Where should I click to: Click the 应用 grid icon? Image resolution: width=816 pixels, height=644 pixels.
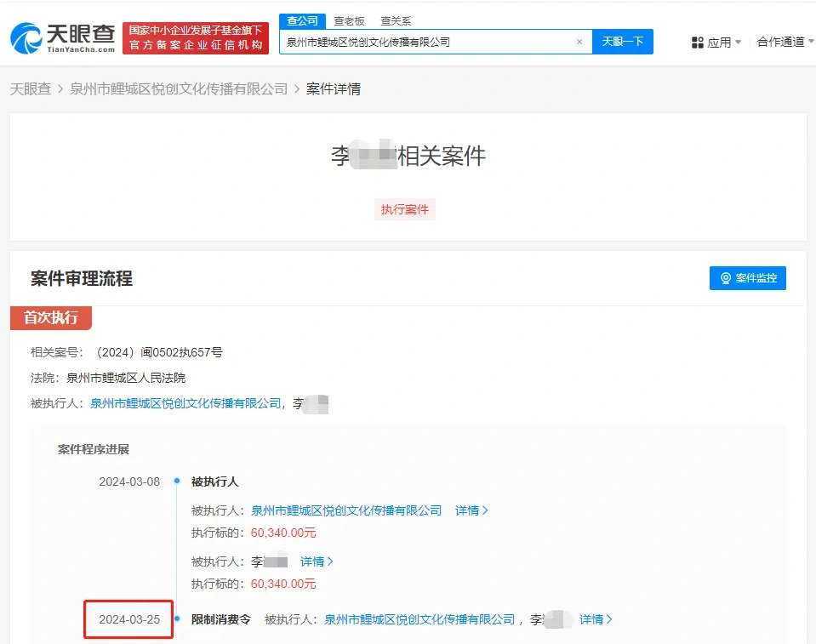(x=697, y=43)
